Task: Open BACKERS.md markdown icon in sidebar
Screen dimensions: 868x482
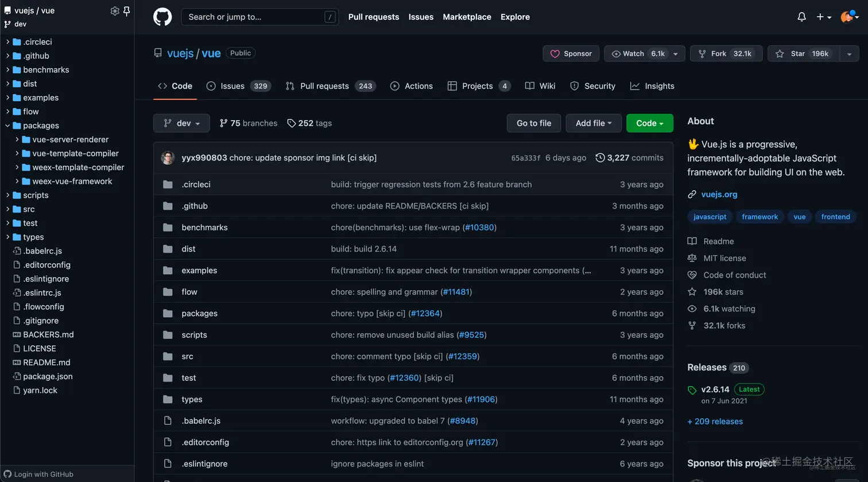Action: (x=17, y=334)
